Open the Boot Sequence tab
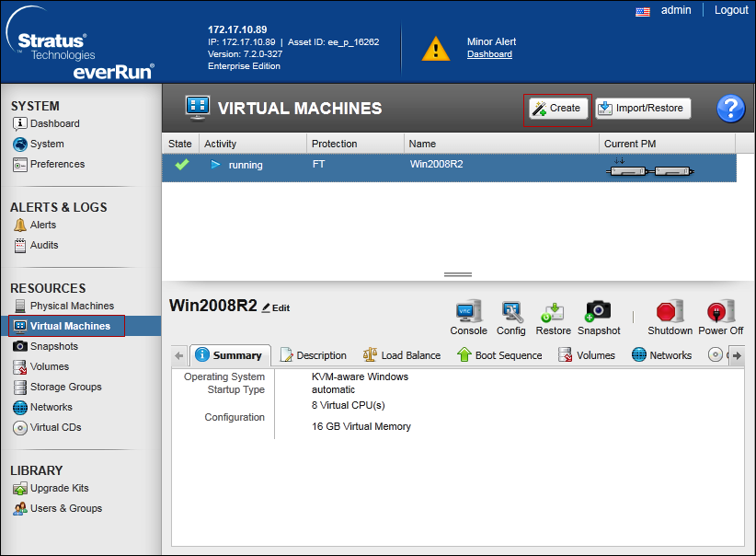This screenshot has height=556, width=756. [499, 355]
